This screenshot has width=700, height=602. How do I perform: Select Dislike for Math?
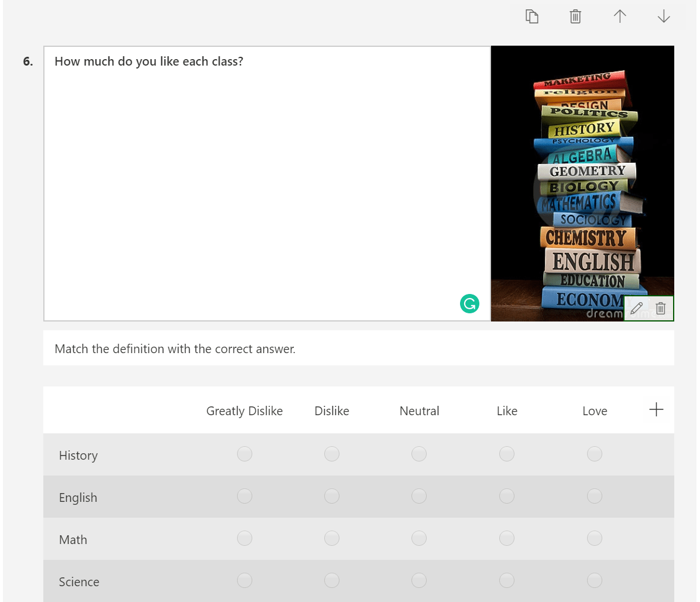pyautogui.click(x=332, y=538)
